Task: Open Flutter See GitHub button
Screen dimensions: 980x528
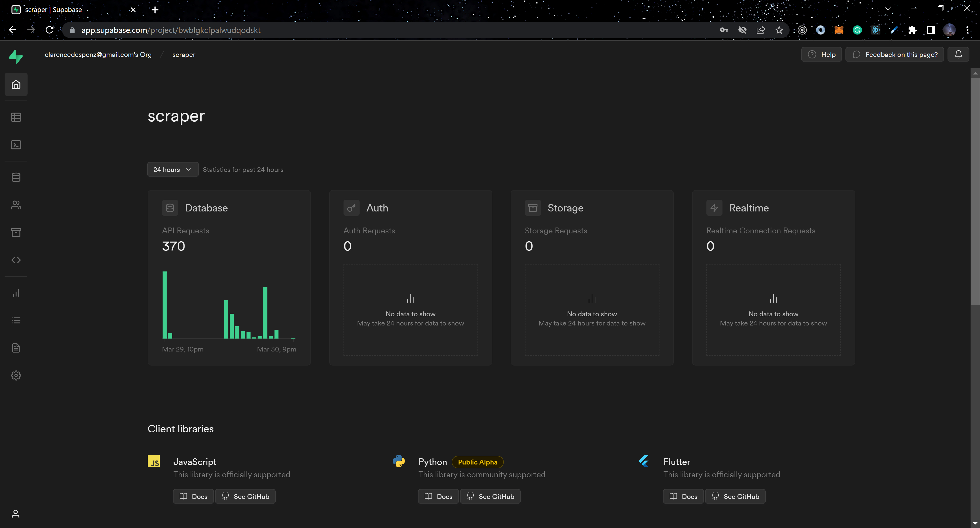Action: click(735, 496)
